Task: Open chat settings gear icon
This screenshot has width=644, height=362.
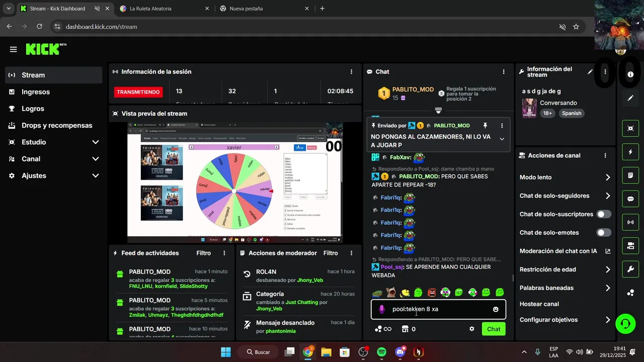Action: pyautogui.click(x=472, y=329)
